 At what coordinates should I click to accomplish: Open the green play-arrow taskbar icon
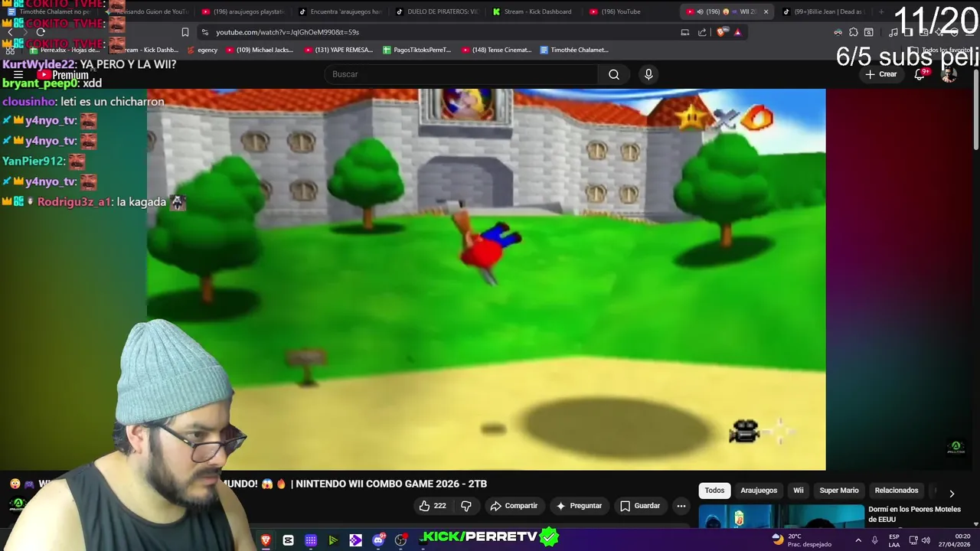coord(333,540)
